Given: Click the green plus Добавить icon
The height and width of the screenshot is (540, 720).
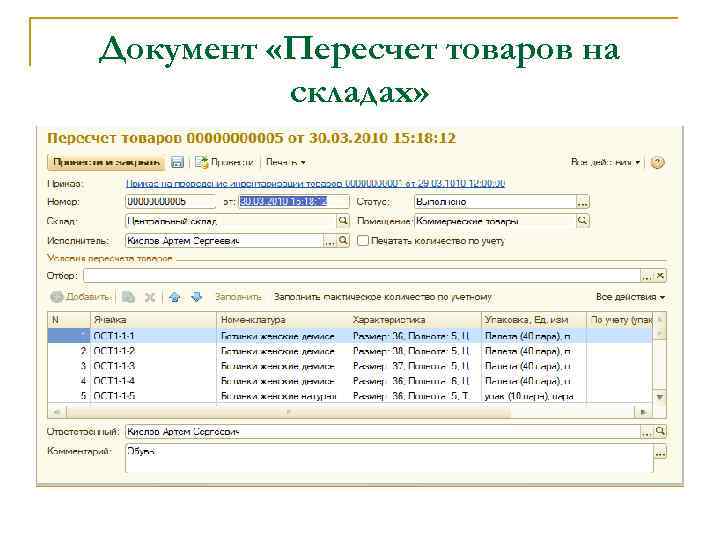Looking at the screenshot, I should [56, 297].
